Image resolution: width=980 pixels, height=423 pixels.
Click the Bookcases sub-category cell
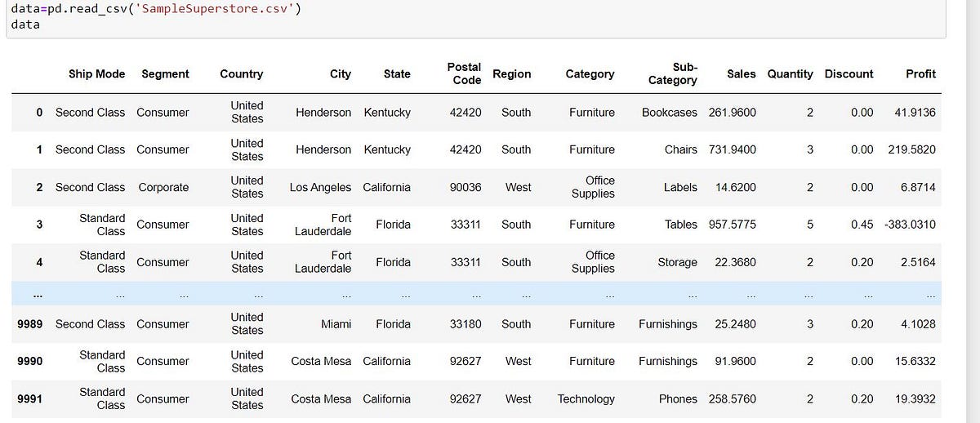[670, 112]
